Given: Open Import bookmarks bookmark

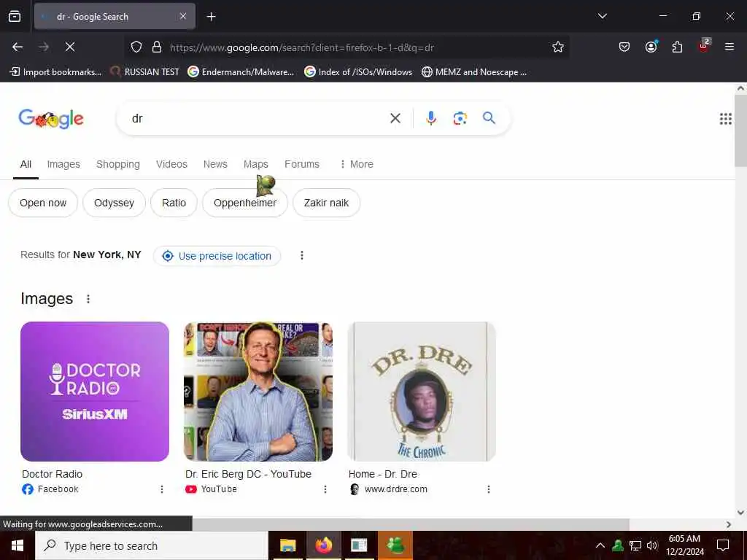Looking at the screenshot, I should [55, 72].
